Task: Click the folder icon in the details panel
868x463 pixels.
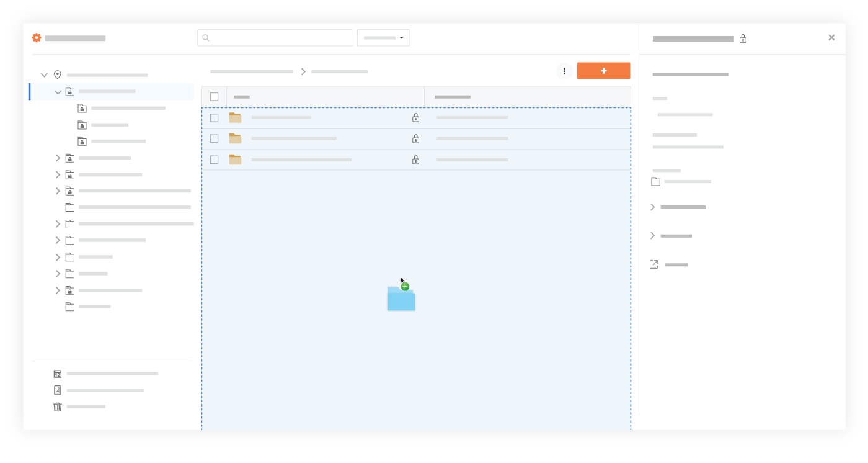Action: pyautogui.click(x=655, y=182)
